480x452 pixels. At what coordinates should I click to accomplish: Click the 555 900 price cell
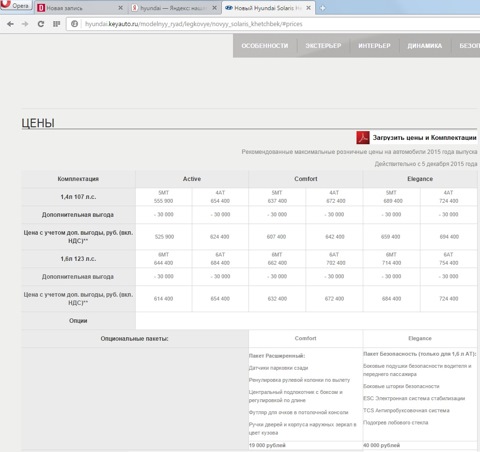click(x=163, y=201)
